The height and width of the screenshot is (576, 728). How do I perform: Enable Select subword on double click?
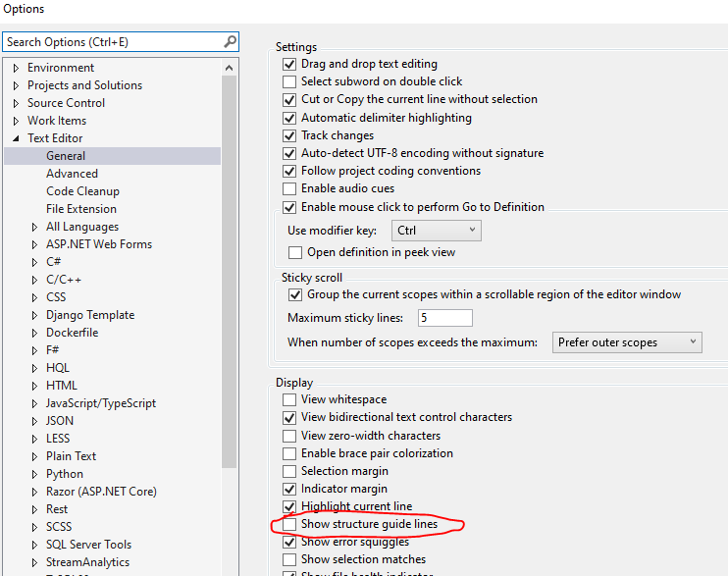[289, 81]
